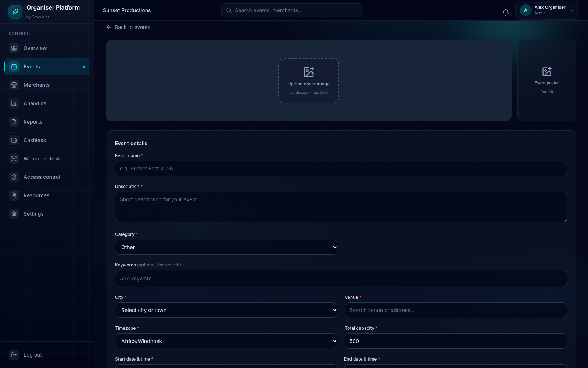
Task: Click the upload cover image icon
Action: click(309, 72)
